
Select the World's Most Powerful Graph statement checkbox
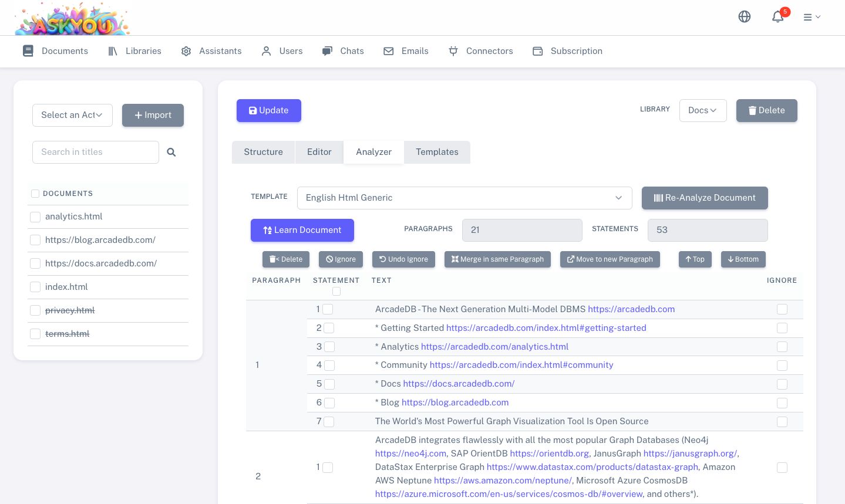(x=329, y=422)
